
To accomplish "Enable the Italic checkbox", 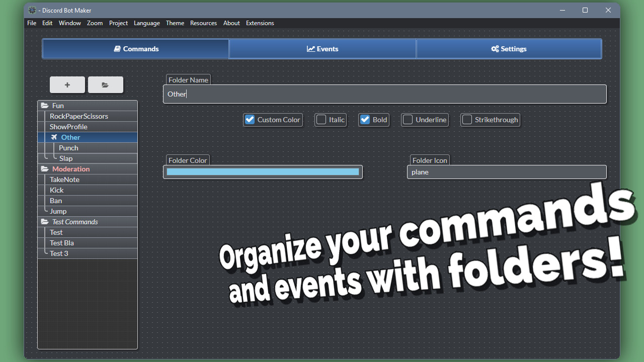I will tap(321, 120).
